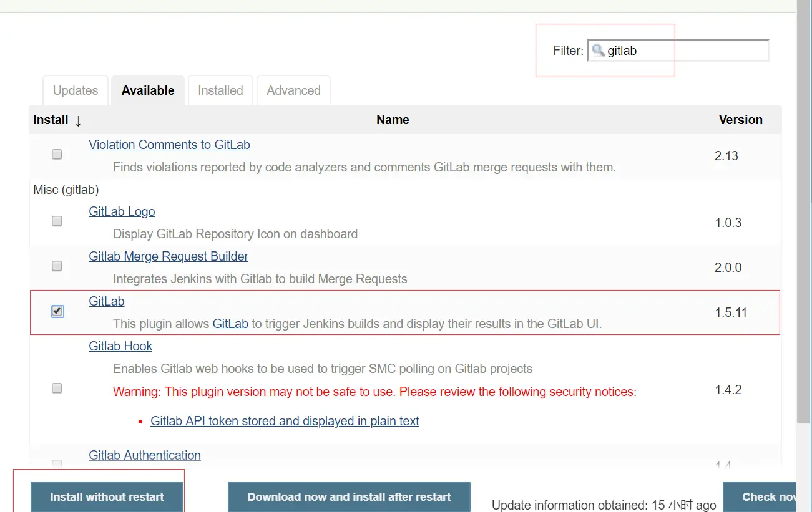Check the Gitlab Hook plugin checkbox
Image resolution: width=812 pixels, height=512 pixels.
coord(57,388)
